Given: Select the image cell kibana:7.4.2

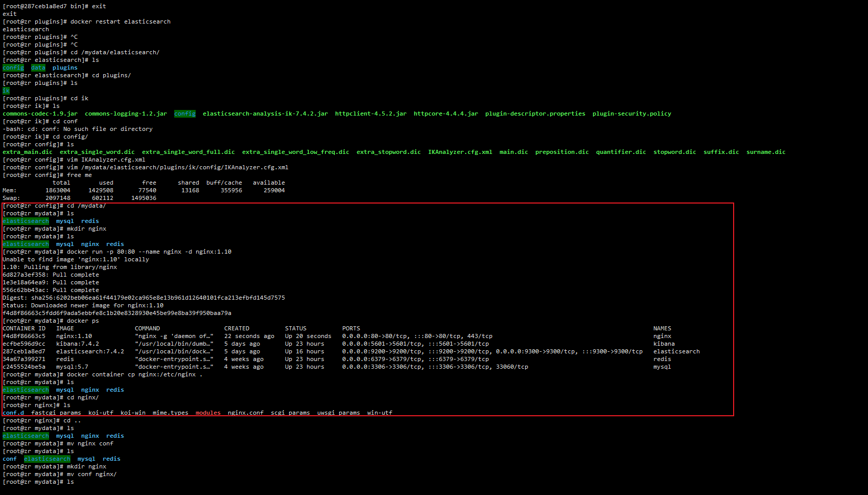Looking at the screenshot, I should (x=78, y=344).
